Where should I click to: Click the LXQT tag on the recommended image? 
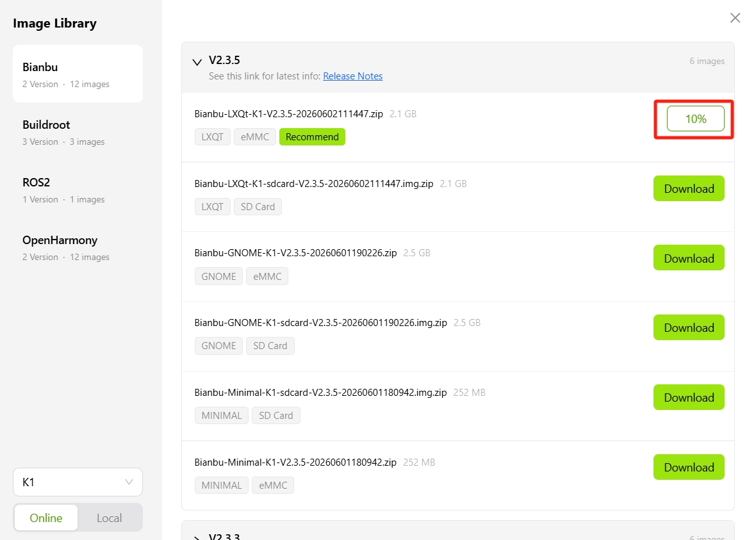pos(212,137)
